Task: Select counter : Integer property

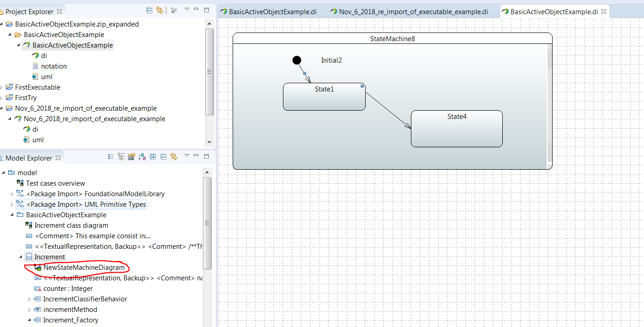Action: pyautogui.click(x=68, y=289)
